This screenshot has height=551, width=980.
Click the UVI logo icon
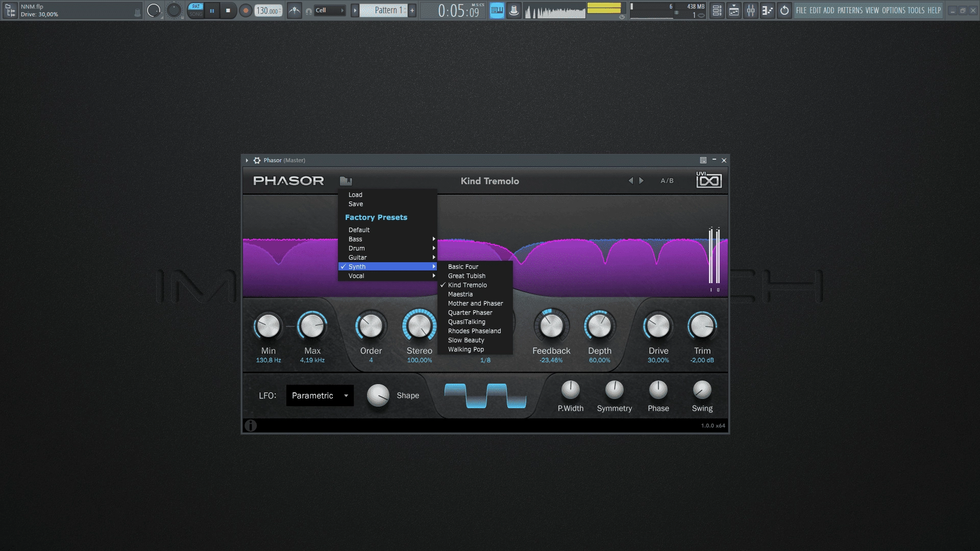click(x=709, y=180)
